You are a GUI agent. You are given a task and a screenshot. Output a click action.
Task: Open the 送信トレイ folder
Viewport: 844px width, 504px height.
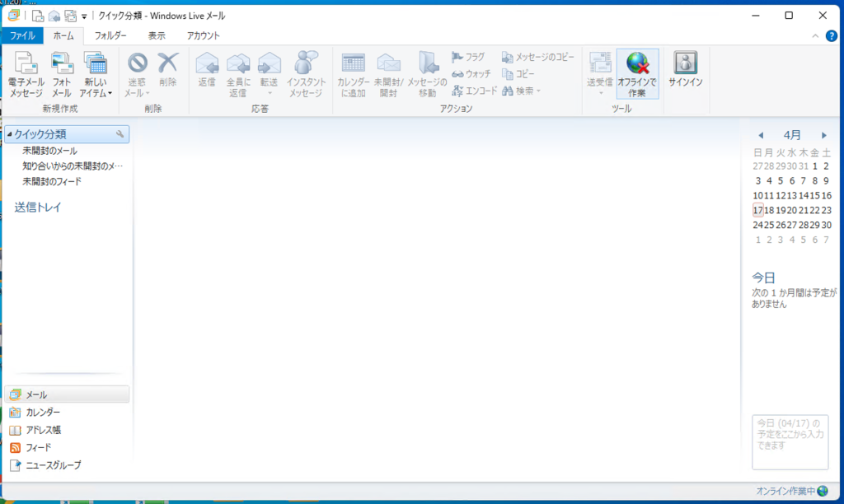(38, 207)
